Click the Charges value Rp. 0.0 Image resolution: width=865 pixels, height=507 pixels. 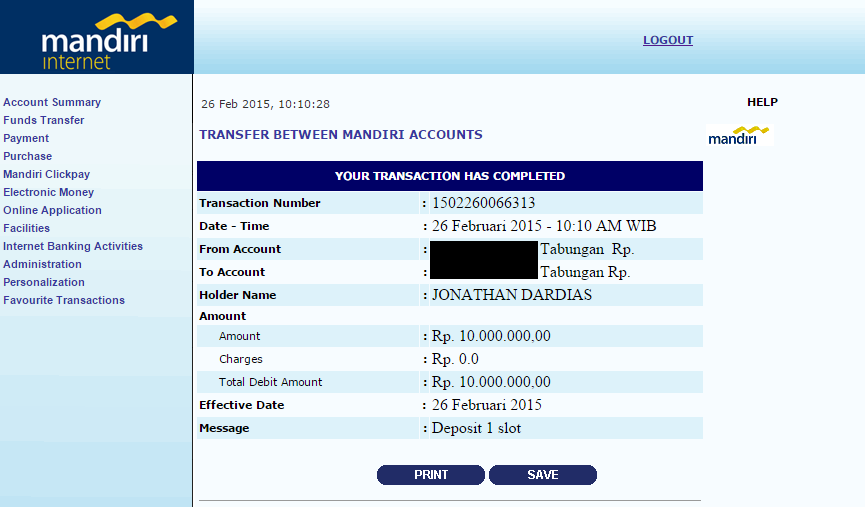coord(455,359)
